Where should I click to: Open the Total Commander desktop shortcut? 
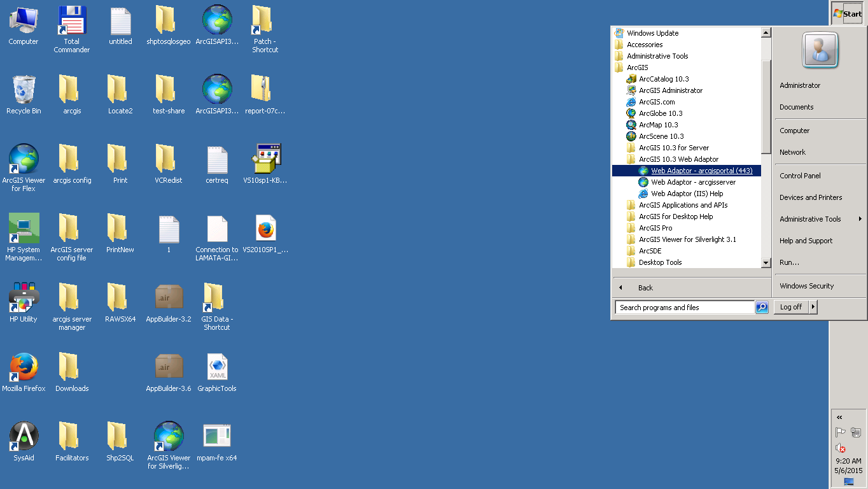tap(72, 29)
